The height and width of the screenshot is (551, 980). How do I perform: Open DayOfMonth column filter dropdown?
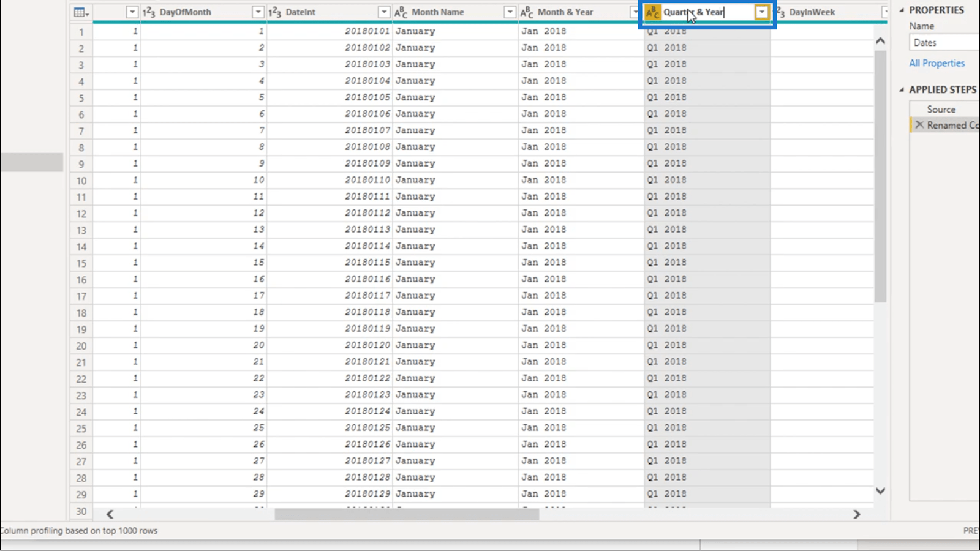coord(258,12)
